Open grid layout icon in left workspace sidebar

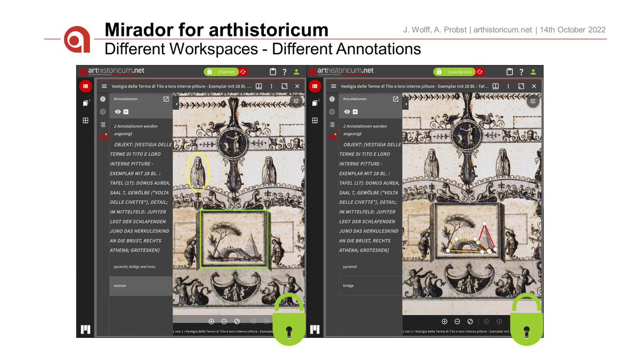[x=85, y=121]
